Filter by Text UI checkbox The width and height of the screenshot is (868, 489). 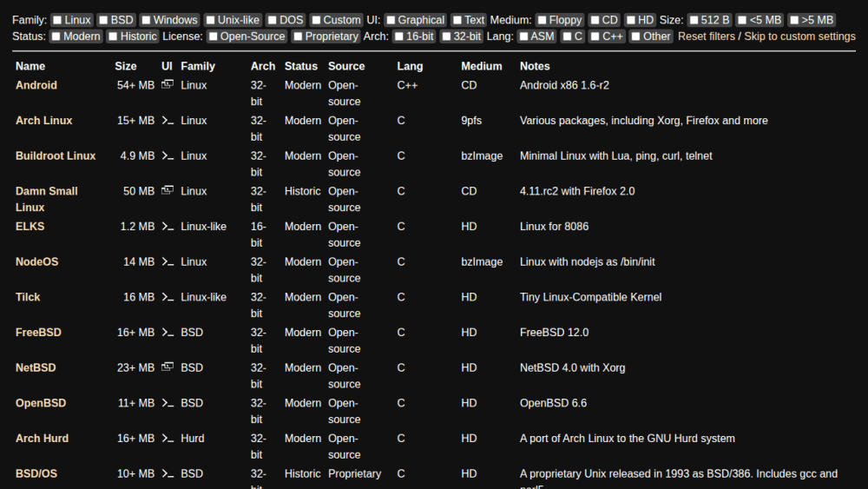click(x=457, y=20)
